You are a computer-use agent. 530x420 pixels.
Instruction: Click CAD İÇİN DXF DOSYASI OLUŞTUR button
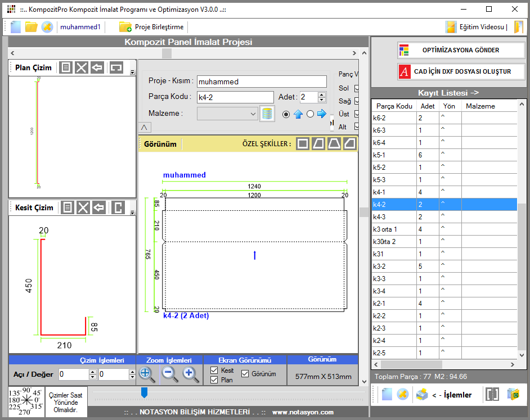(461, 71)
